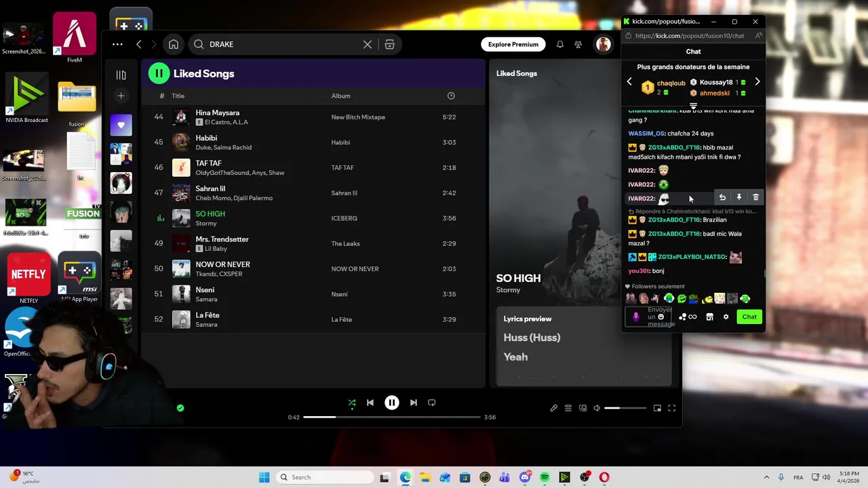
Task: Click the create playlist plus button
Action: 121,96
